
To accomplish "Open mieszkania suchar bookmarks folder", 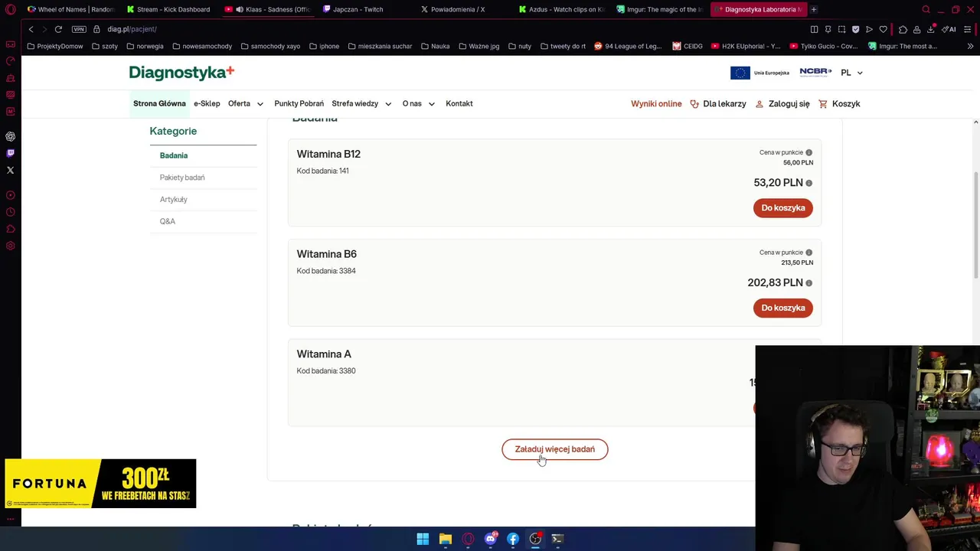I will tap(380, 46).
